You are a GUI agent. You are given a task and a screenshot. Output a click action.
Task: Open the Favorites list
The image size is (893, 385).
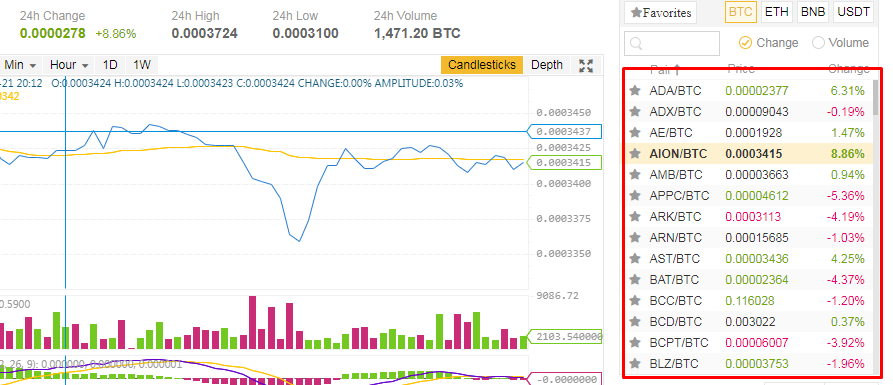pos(661,13)
